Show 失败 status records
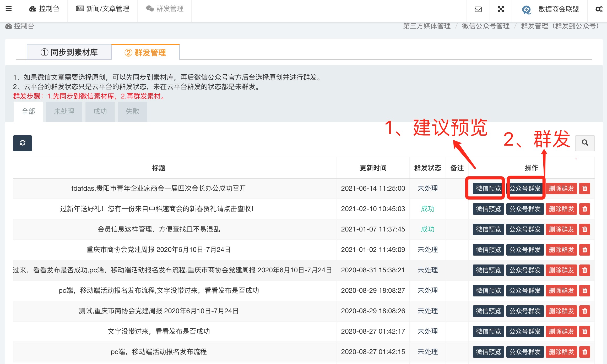The image size is (607, 364). click(x=132, y=112)
